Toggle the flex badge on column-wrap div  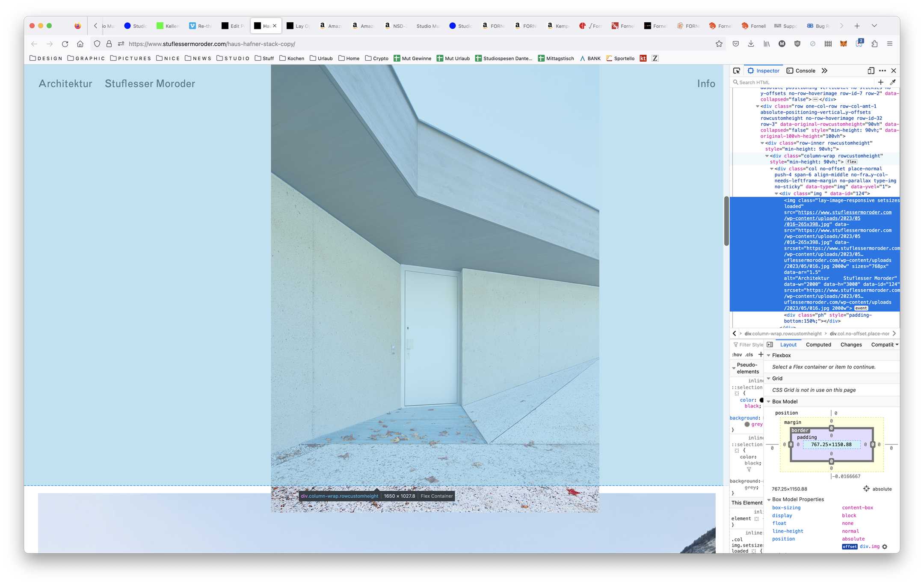tap(852, 162)
